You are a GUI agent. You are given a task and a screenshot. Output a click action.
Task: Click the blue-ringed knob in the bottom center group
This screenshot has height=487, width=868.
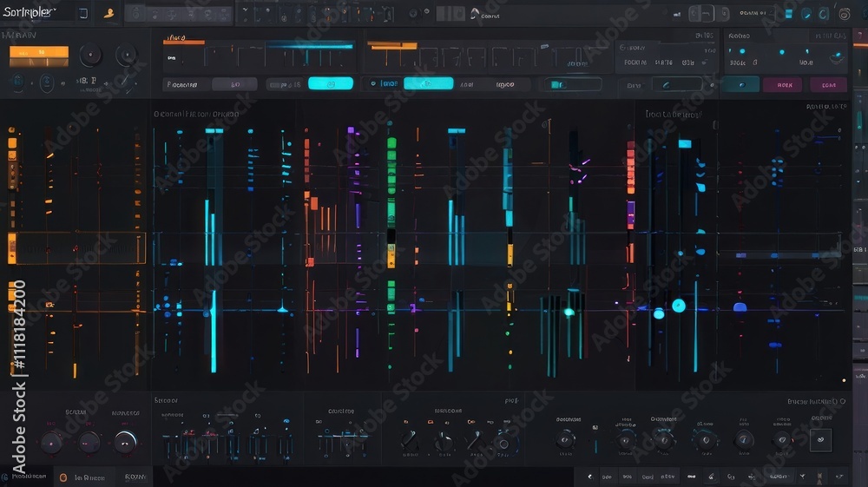503,444
